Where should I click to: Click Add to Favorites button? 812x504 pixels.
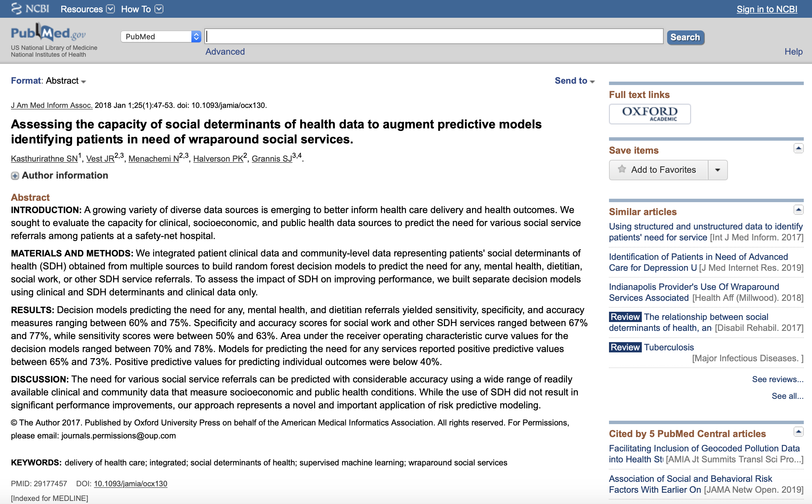tap(659, 170)
